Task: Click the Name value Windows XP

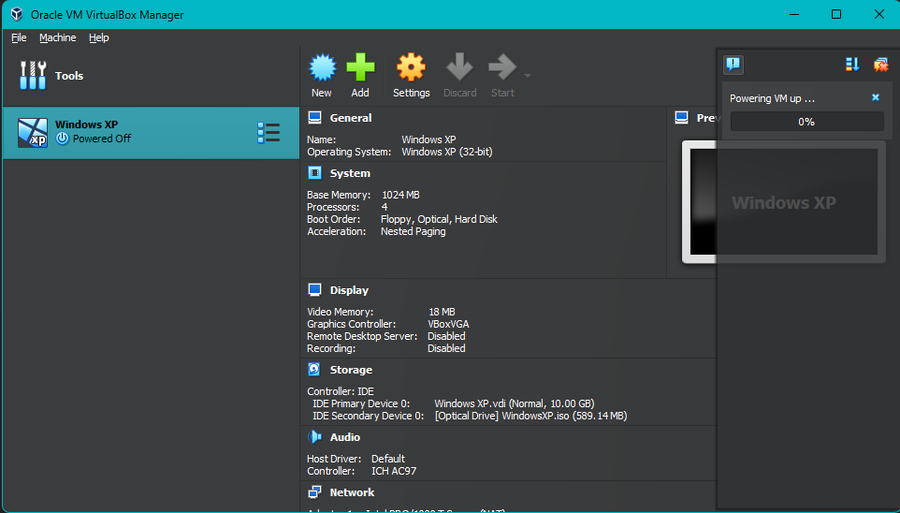Action: point(429,139)
